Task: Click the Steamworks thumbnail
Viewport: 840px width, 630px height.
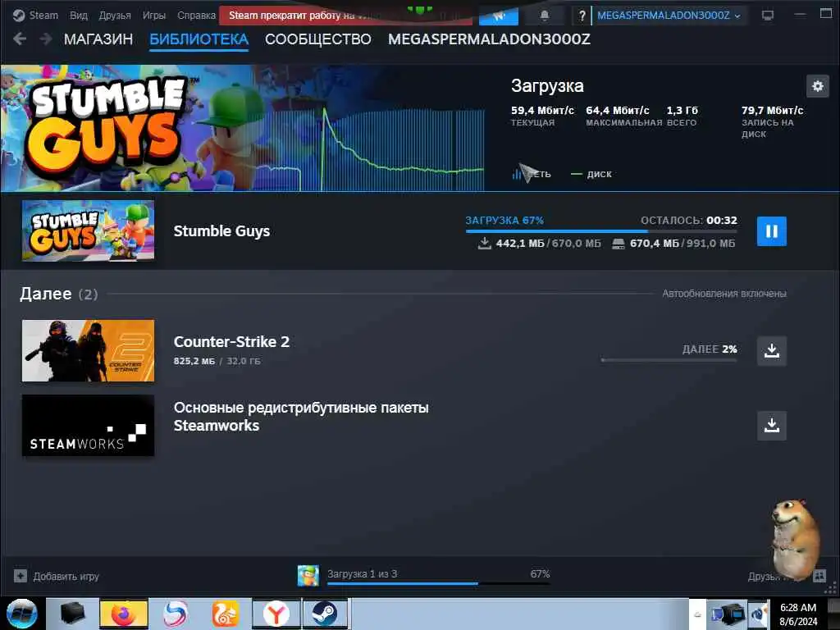Action: [x=88, y=426]
